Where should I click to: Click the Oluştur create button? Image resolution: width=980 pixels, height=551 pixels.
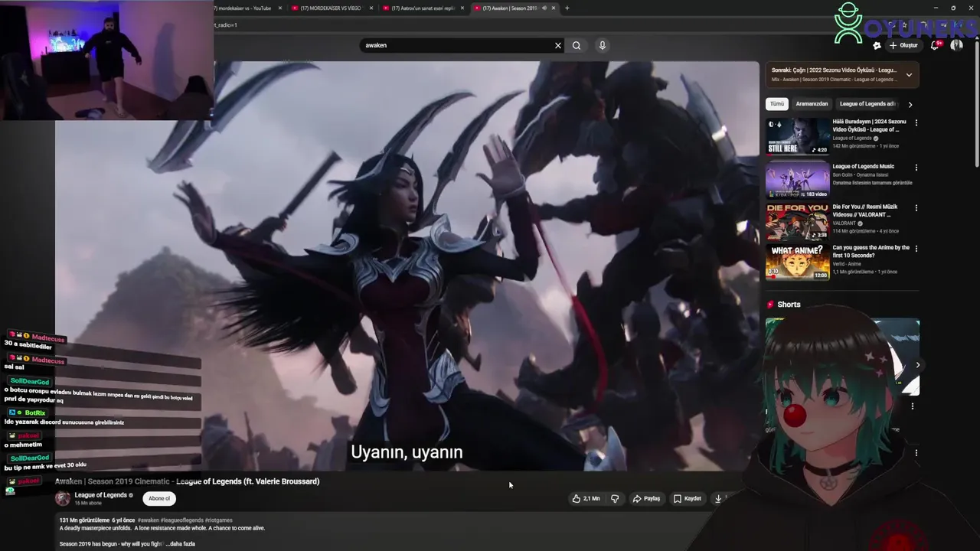904,45
